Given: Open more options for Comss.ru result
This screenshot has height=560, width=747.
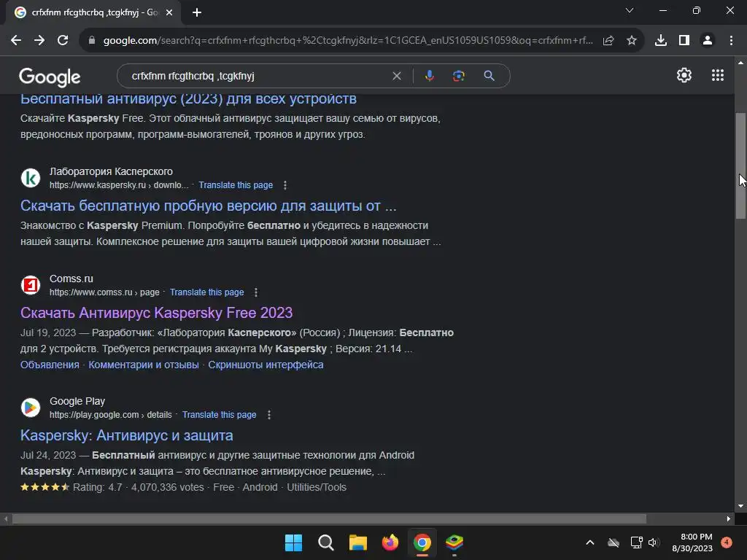Looking at the screenshot, I should 256,292.
